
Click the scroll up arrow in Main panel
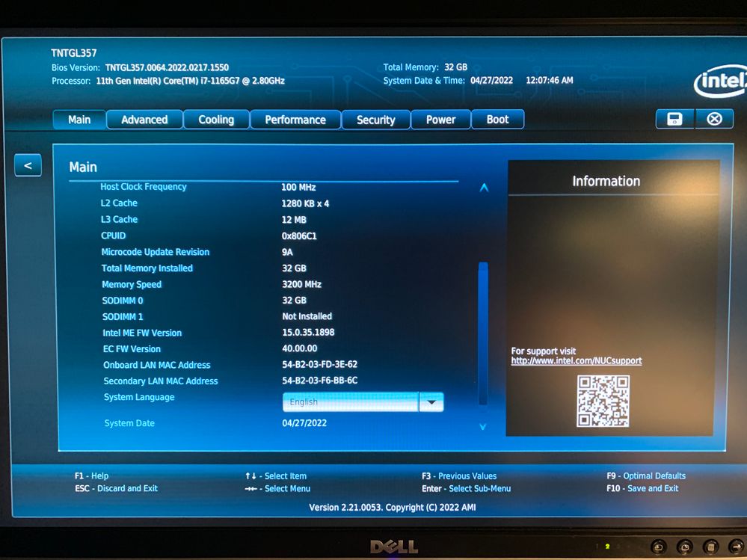[x=484, y=188]
